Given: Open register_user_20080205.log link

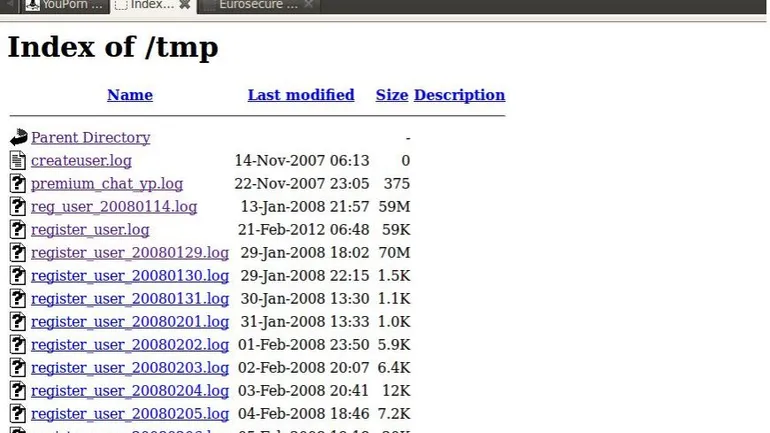Looking at the screenshot, I should pos(130,414).
